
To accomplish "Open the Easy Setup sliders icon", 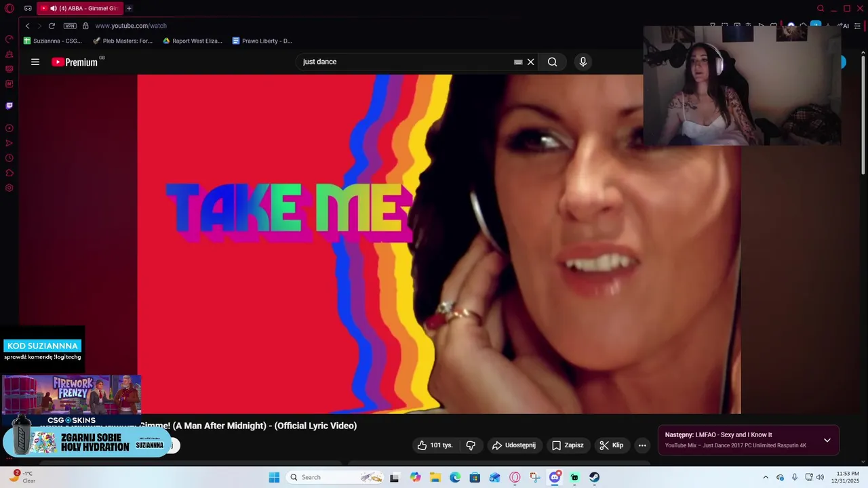I will click(858, 26).
